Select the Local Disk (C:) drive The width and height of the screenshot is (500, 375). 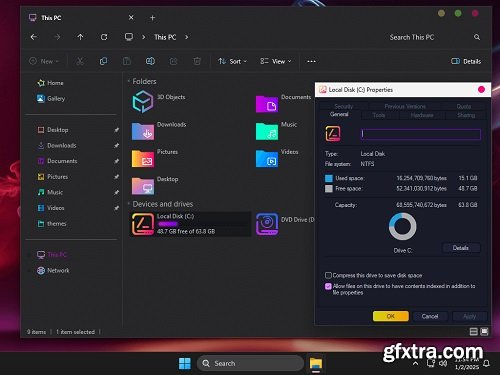tap(190, 224)
